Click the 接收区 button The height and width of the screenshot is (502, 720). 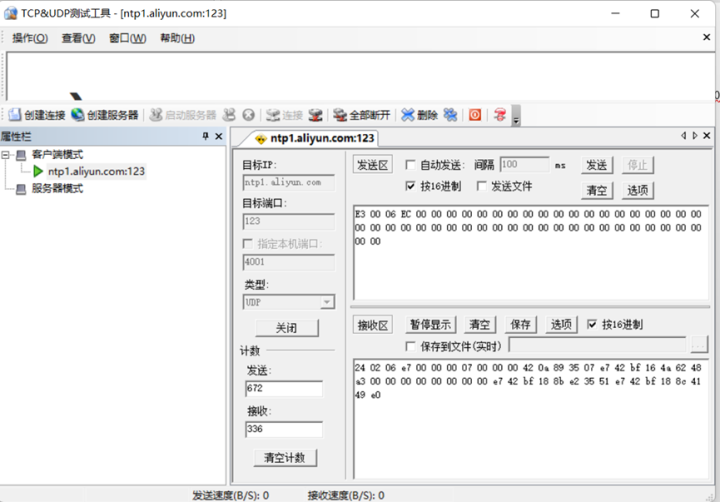(372, 325)
